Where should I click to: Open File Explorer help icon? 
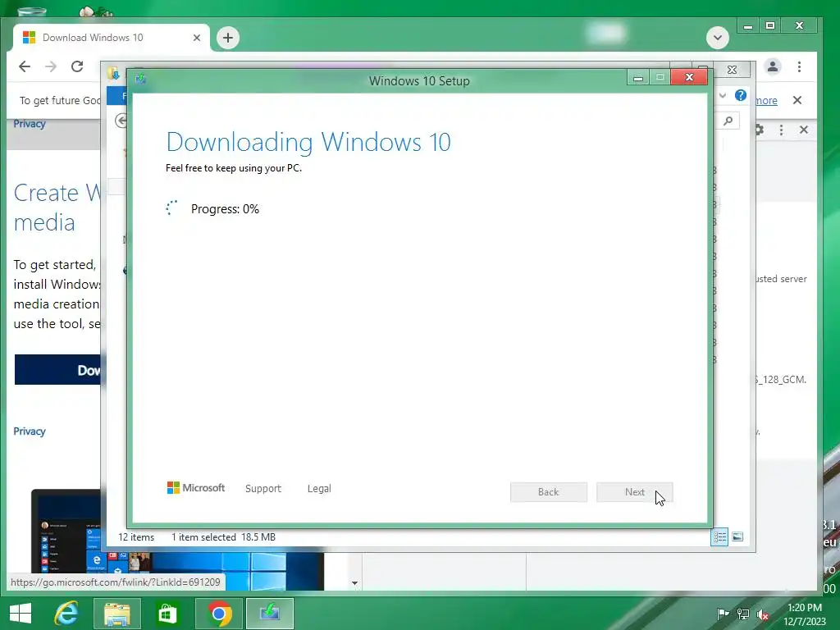click(x=741, y=95)
